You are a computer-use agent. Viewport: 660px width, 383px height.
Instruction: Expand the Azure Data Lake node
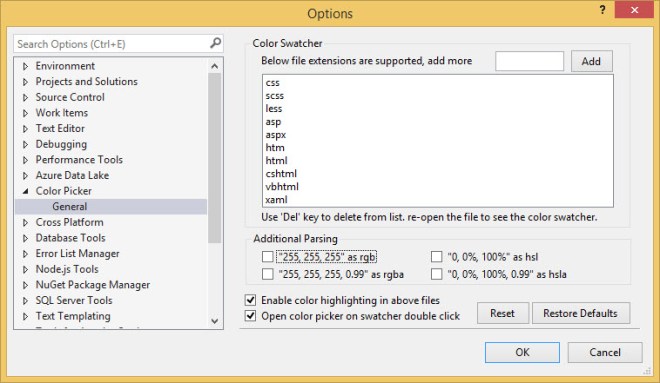click(25, 176)
